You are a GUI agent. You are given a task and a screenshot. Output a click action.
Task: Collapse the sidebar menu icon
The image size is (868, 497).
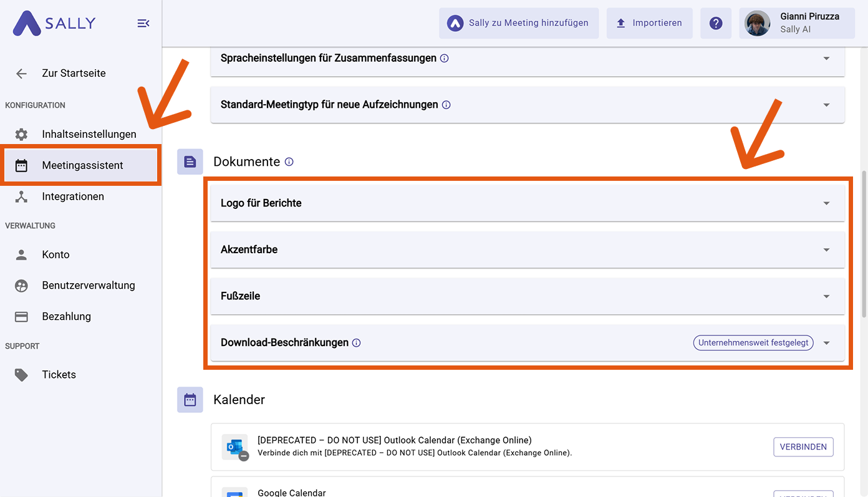pyautogui.click(x=143, y=24)
